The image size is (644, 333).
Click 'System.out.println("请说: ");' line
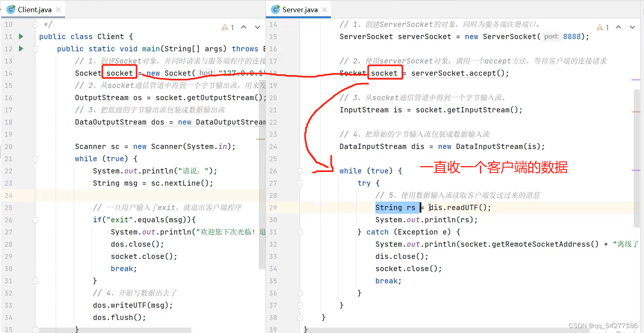pos(155,171)
